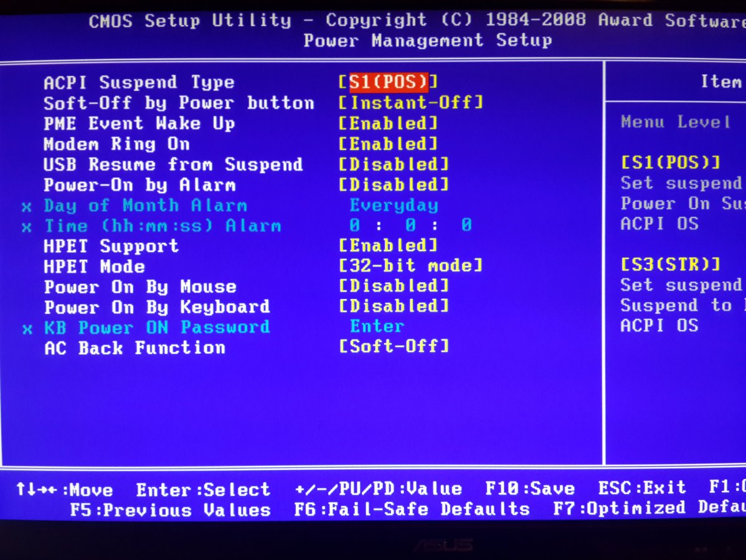Toggle Power On By Mouse Disabled value
This screenshot has height=560, width=746.
[394, 286]
